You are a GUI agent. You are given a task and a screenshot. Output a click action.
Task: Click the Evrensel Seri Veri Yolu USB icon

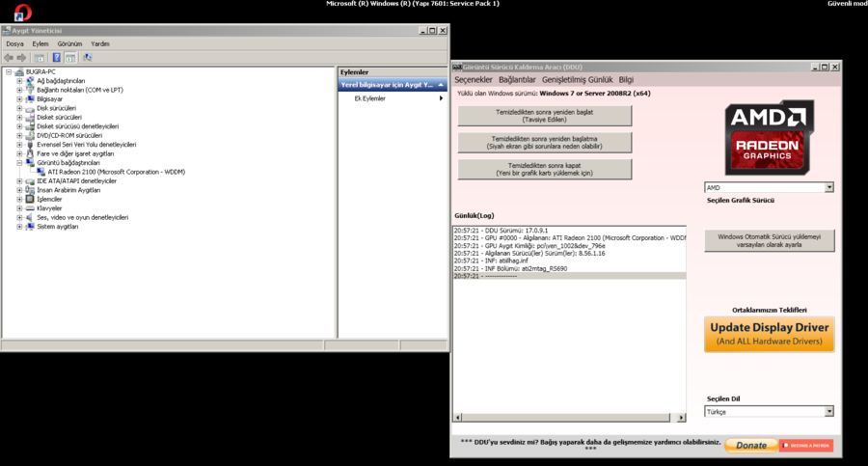coord(30,145)
